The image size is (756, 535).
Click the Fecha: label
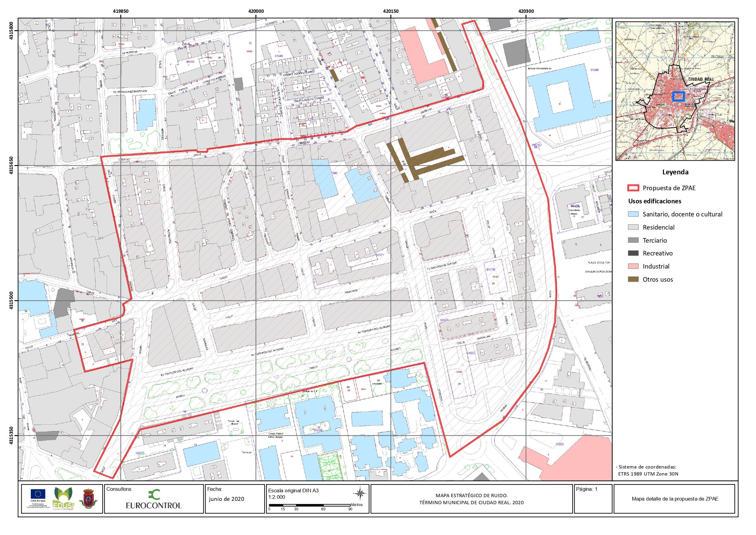coord(215,489)
